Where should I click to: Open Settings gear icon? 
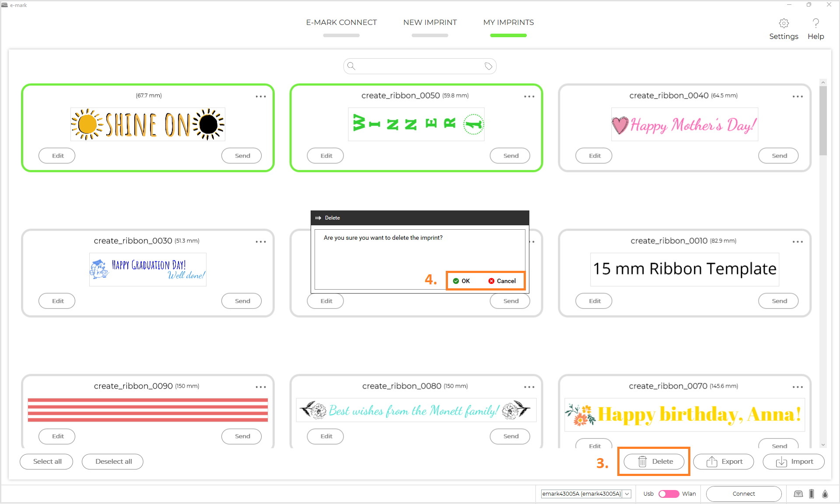point(784,23)
